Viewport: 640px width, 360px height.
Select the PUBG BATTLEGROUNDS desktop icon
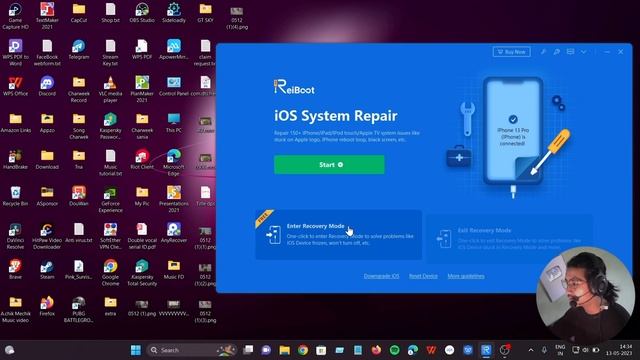pos(79,309)
